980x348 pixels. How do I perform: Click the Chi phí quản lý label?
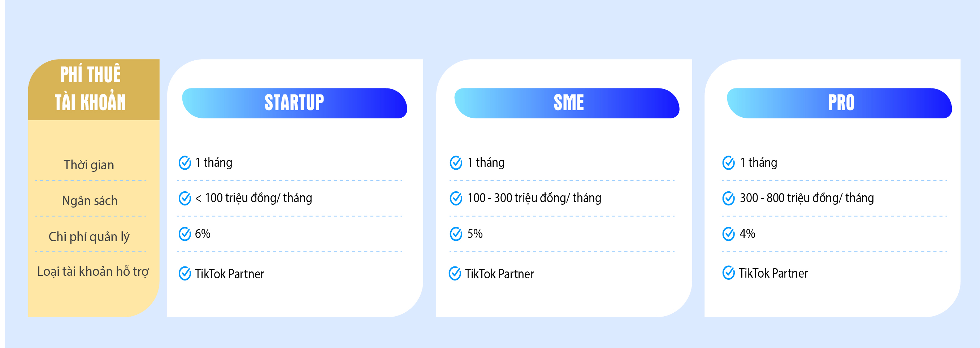[x=89, y=236]
